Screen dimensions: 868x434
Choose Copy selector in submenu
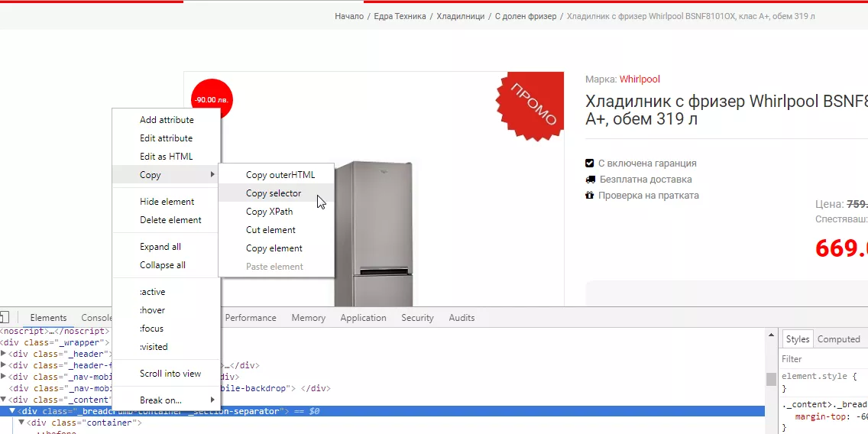277,193
